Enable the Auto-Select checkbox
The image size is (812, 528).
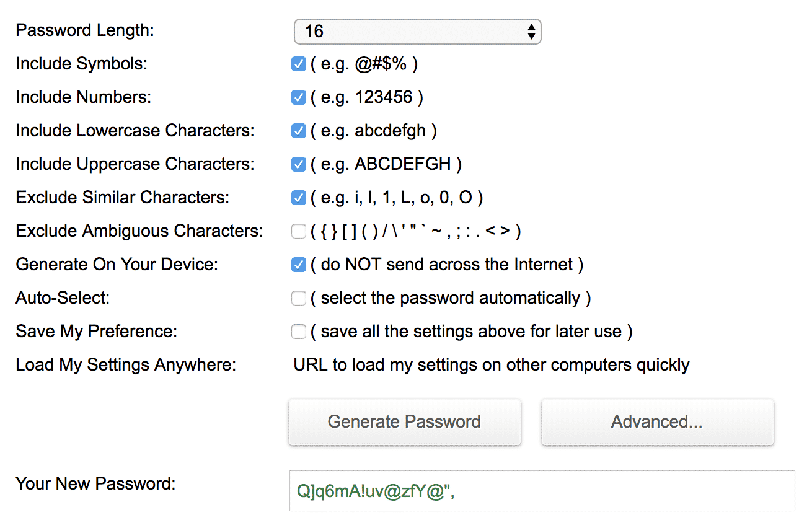point(298,298)
